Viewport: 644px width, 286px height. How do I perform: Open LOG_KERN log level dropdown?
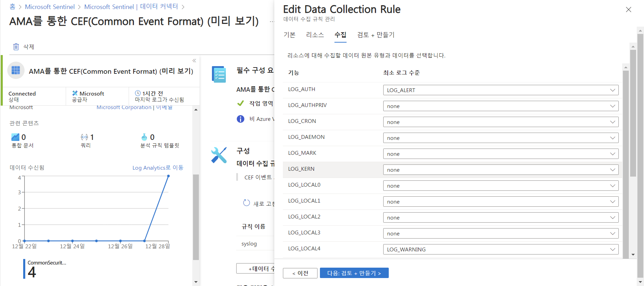coord(501,170)
